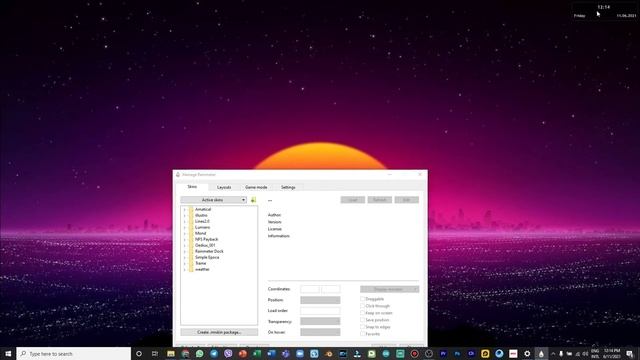Click the second Coordinates input field
Image resolution: width=640 pixels, height=360 pixels.
pos(331,289)
